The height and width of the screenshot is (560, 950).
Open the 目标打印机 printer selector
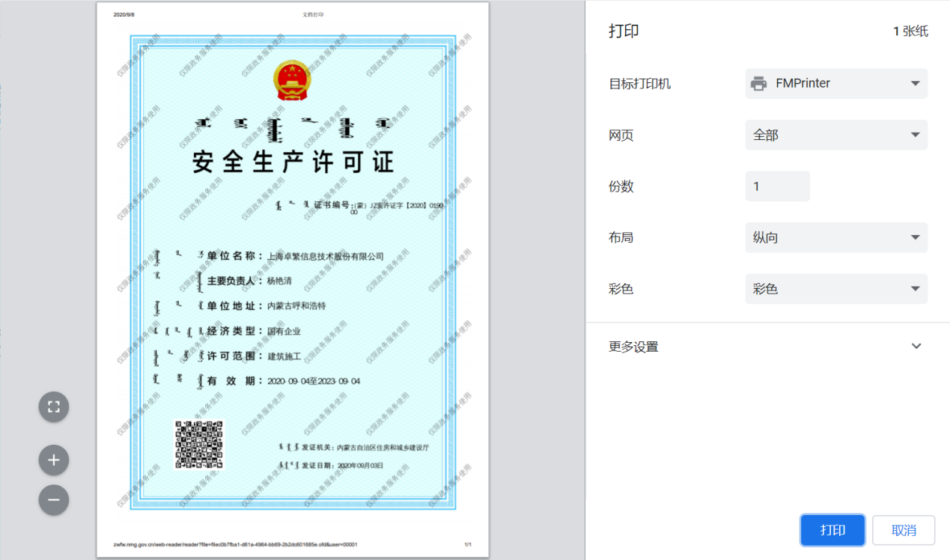tap(836, 83)
